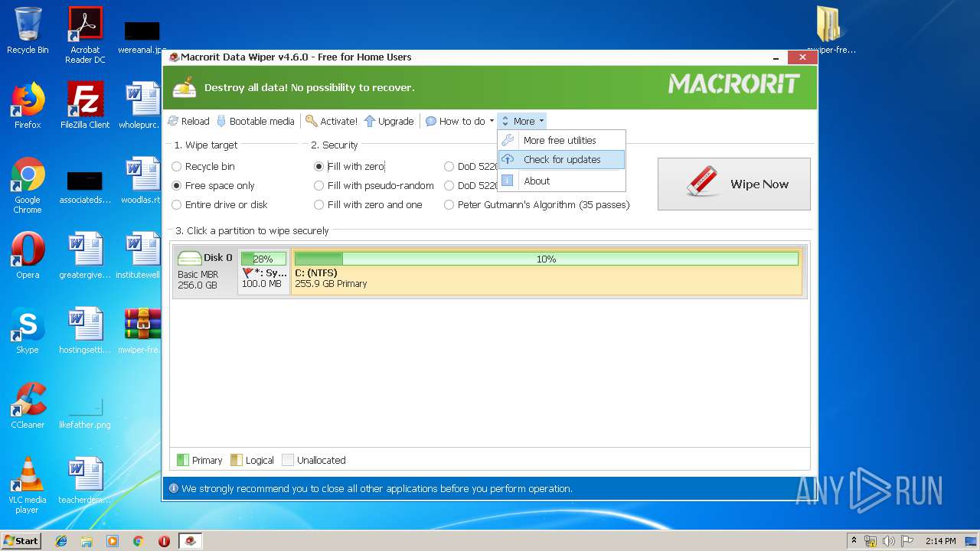Screen dimensions: 980x551
Task: Open likefather.png image file
Action: [x=85, y=412]
